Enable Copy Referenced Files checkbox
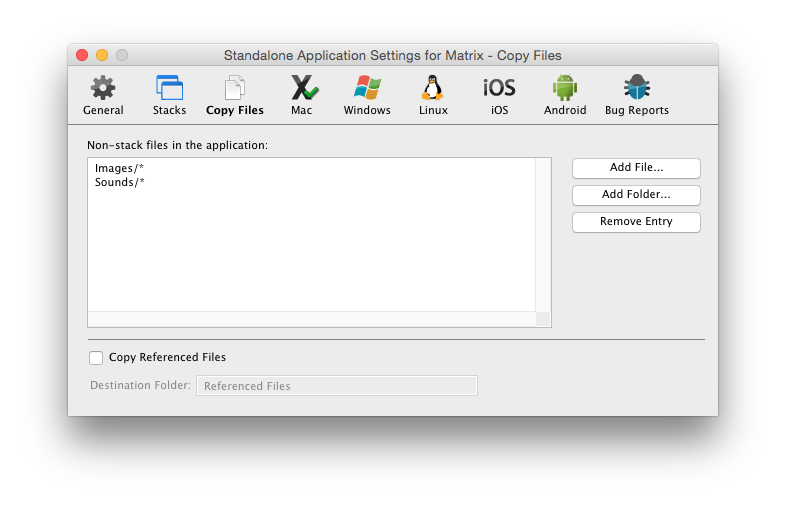This screenshot has height=508, width=786. click(x=96, y=357)
